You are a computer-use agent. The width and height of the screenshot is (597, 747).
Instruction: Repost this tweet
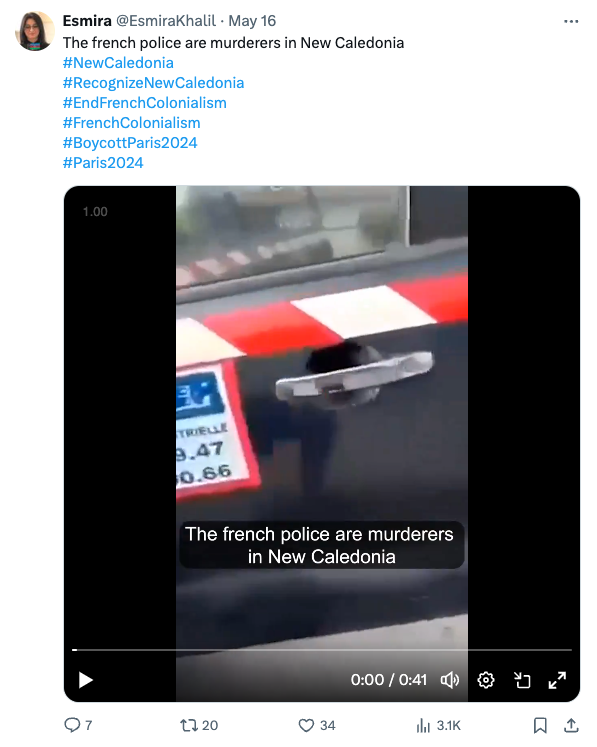click(x=187, y=725)
